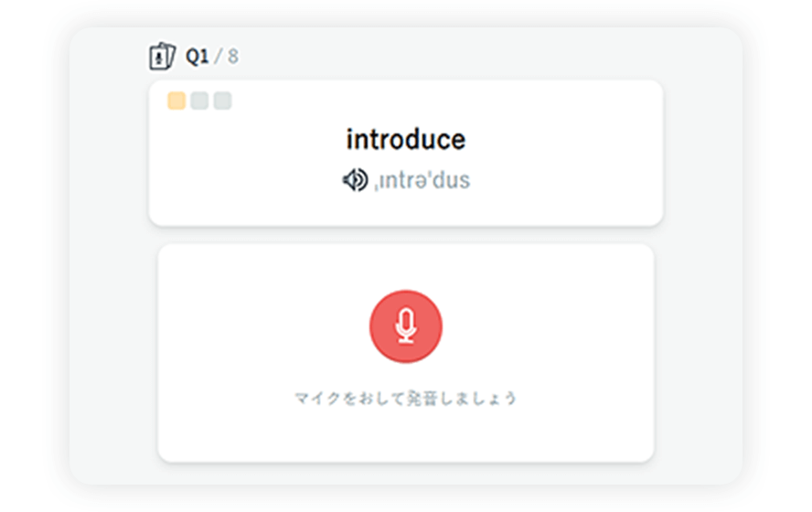This screenshot has height=512, width=812.
Task: Click the word "introduce"
Action: [x=405, y=140]
